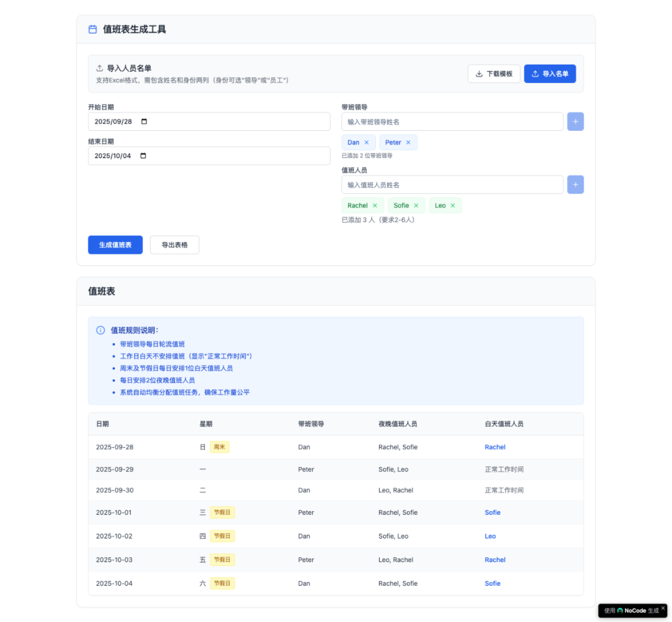Remove Rachel from the 值班人员 tags

point(375,205)
